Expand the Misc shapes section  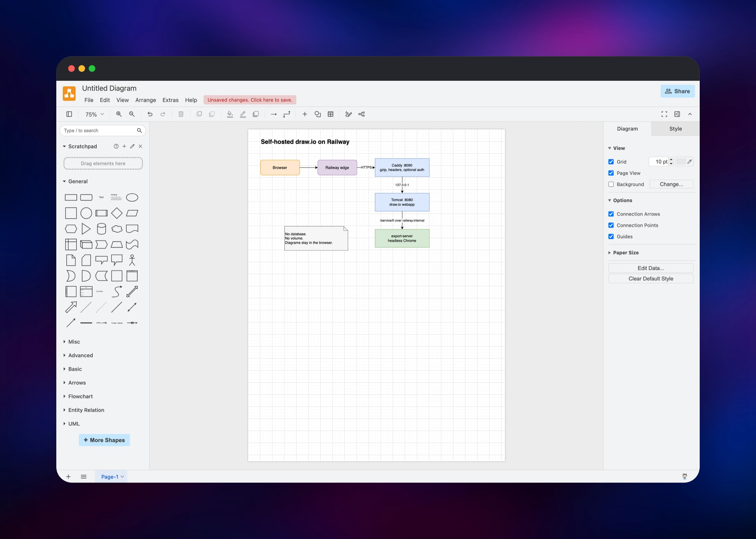(x=71, y=342)
